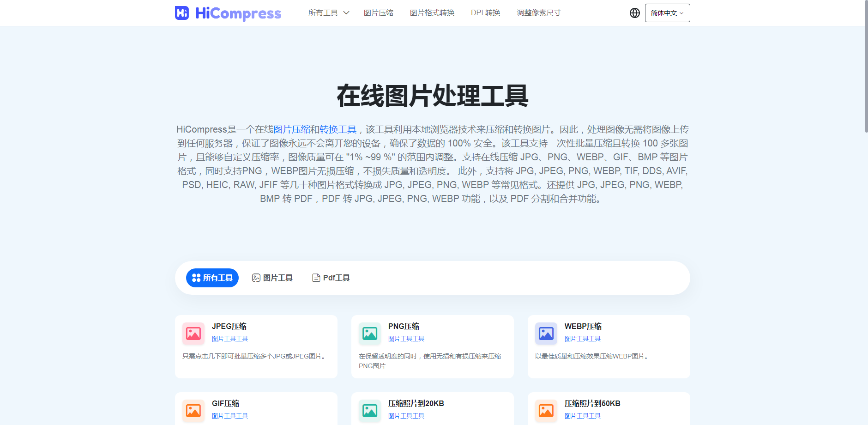The image size is (868, 425).
Task: Open the JPEG压缩 tool title
Action: click(x=229, y=326)
